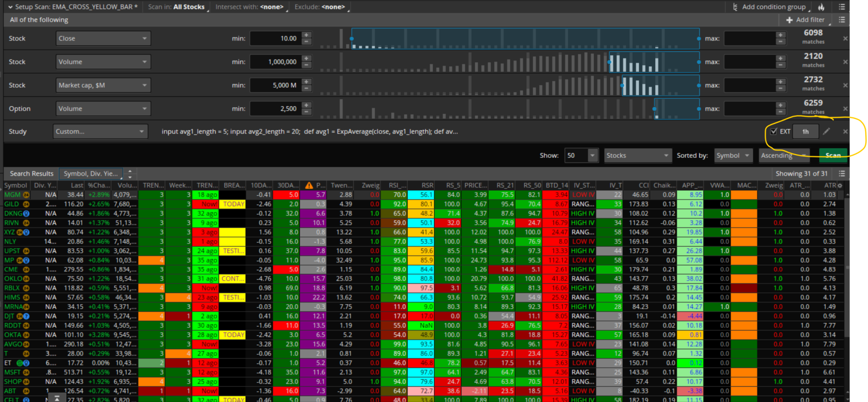Increase Stock Volume min with plus button
The height and width of the screenshot is (402, 868).
[x=307, y=58]
